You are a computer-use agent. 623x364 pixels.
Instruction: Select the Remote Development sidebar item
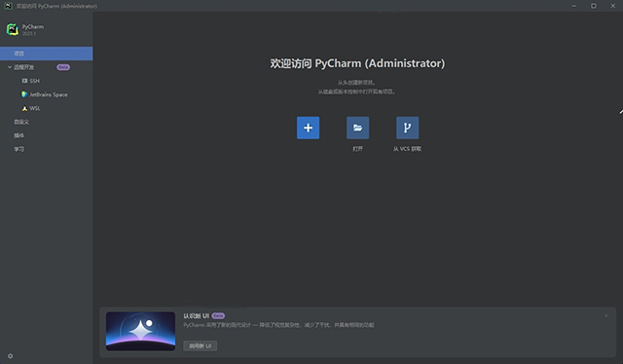pyautogui.click(x=46, y=67)
